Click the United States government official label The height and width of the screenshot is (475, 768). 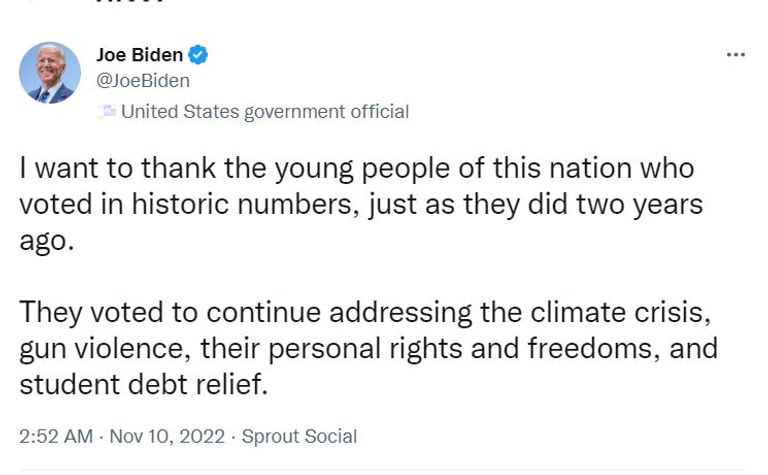[x=264, y=112]
